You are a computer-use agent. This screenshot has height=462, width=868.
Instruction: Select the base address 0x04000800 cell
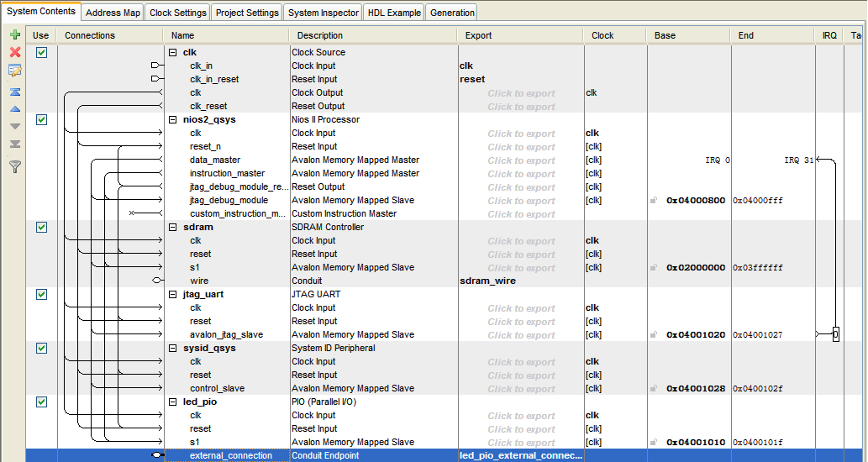click(696, 200)
